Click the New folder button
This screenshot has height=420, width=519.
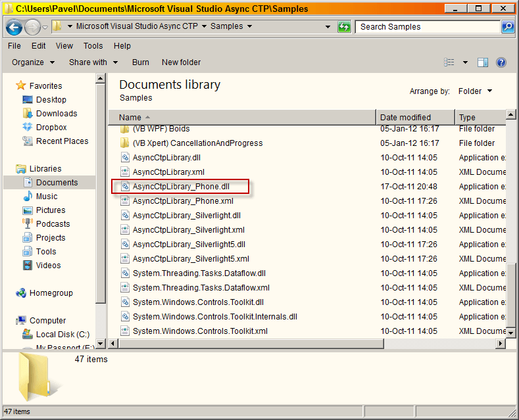[181, 62]
